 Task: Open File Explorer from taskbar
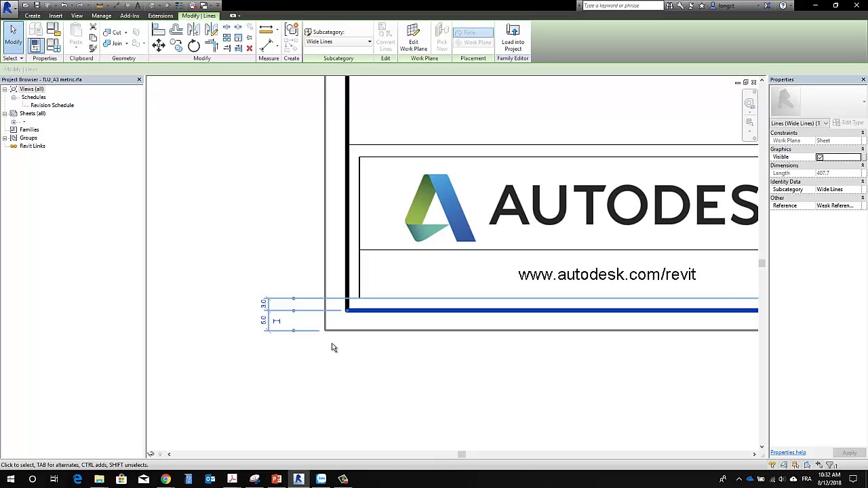click(99, 479)
